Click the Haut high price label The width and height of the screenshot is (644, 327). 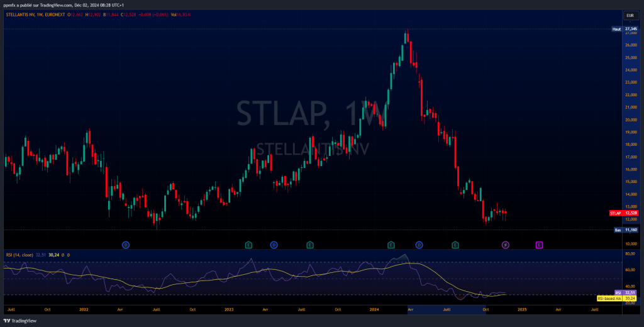tap(625, 29)
